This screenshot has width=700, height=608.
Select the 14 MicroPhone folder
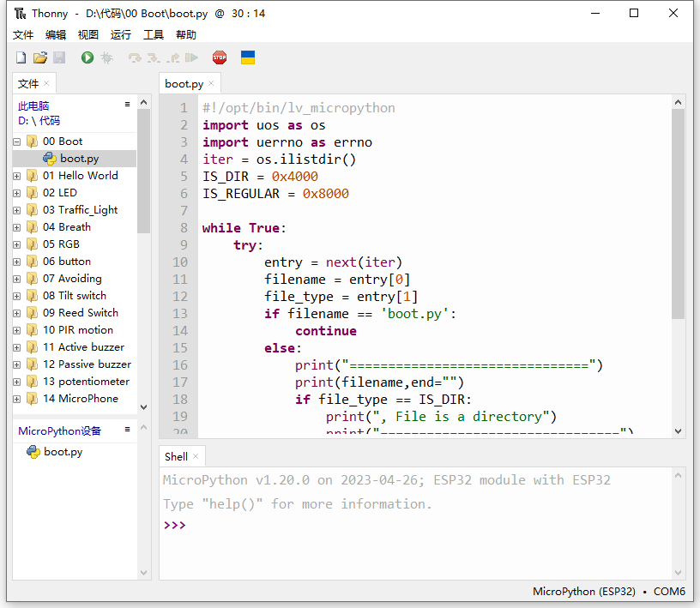point(75,399)
